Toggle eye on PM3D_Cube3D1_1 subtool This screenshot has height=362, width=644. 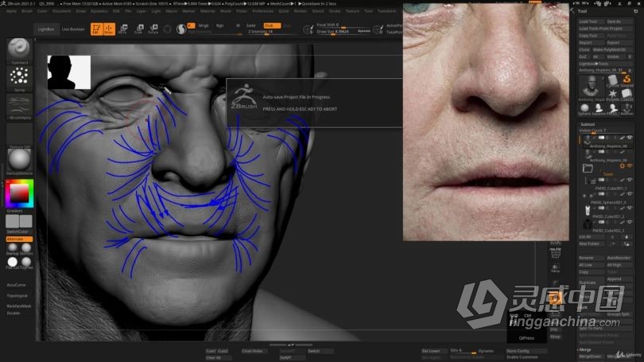pyautogui.click(x=630, y=180)
